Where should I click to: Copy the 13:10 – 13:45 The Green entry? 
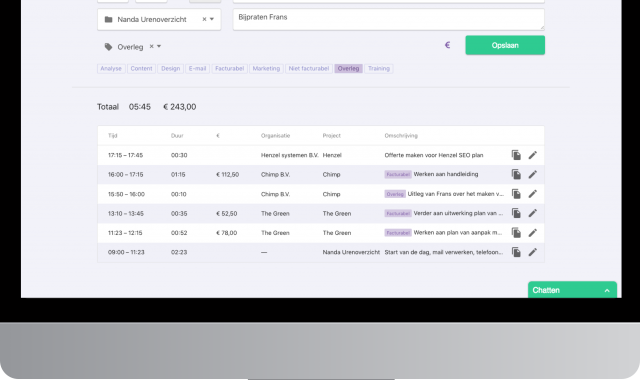pyautogui.click(x=516, y=213)
